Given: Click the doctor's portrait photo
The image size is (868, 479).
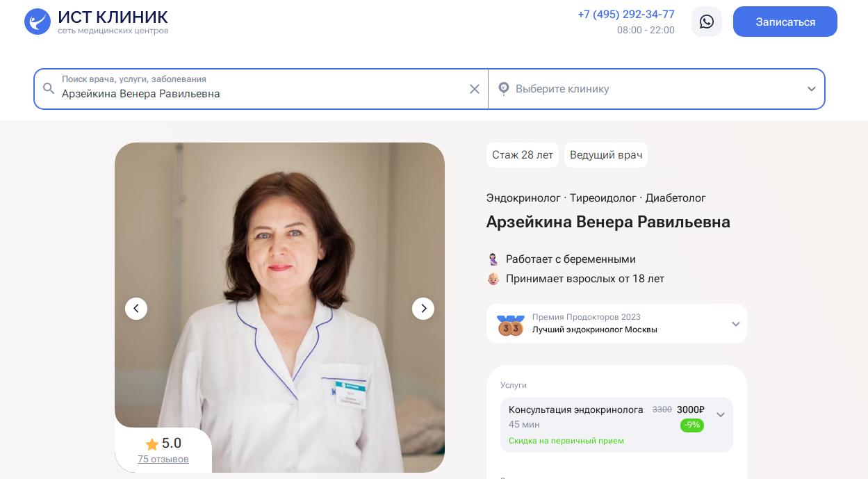Looking at the screenshot, I should click(279, 307).
